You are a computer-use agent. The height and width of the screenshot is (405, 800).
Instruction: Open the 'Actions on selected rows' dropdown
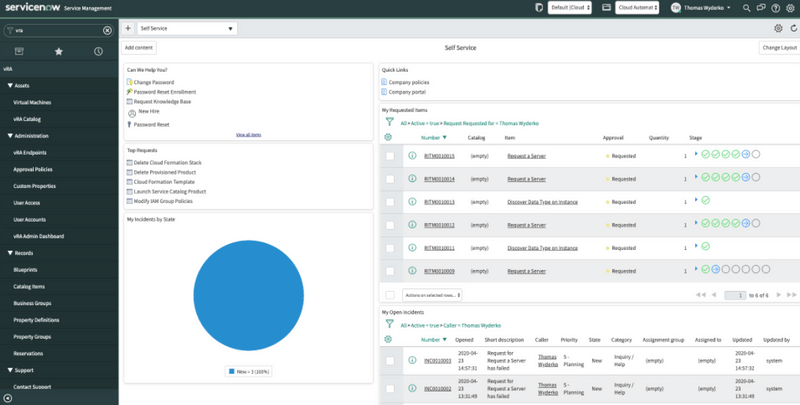[432, 295]
